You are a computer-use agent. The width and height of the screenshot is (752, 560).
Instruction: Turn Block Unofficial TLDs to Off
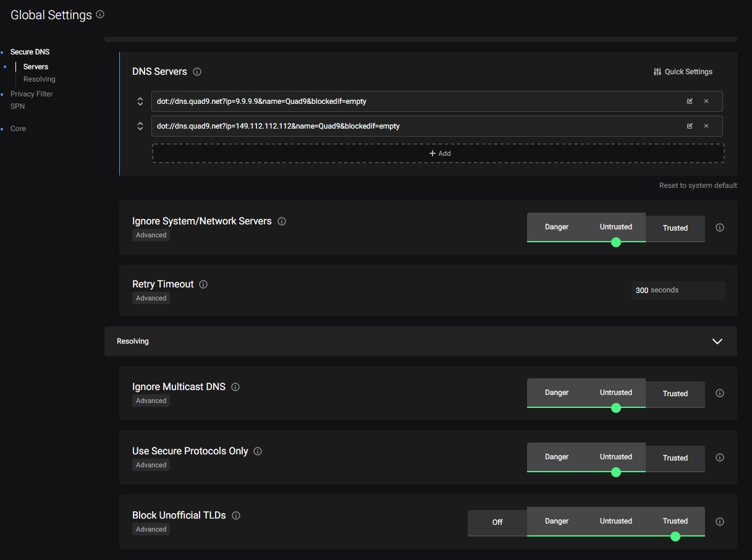tap(497, 522)
